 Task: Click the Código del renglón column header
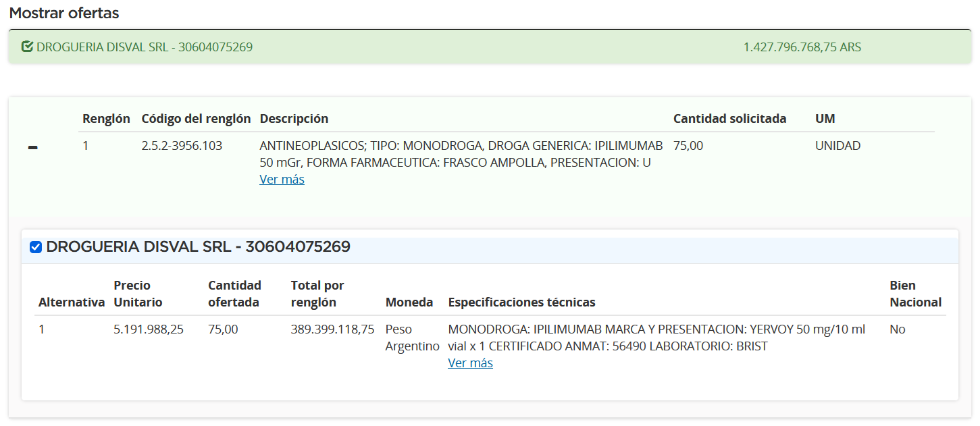pyautogui.click(x=196, y=119)
